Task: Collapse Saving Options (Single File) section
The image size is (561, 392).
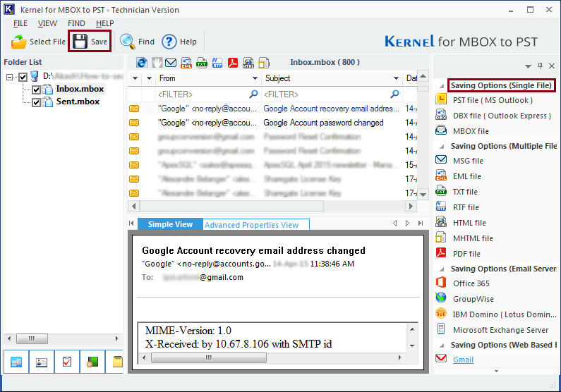Action: [x=442, y=86]
